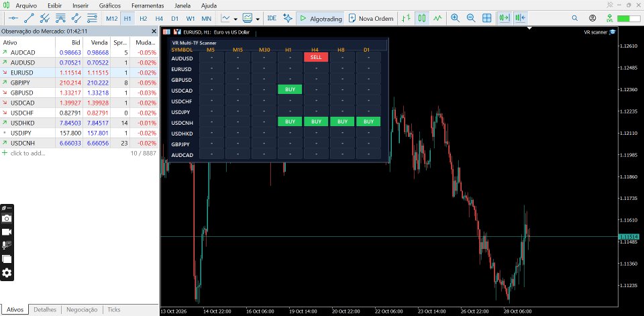This screenshot has height=316, width=644.
Task: Click the BUY signal for USDCNH D1
Action: tap(368, 121)
